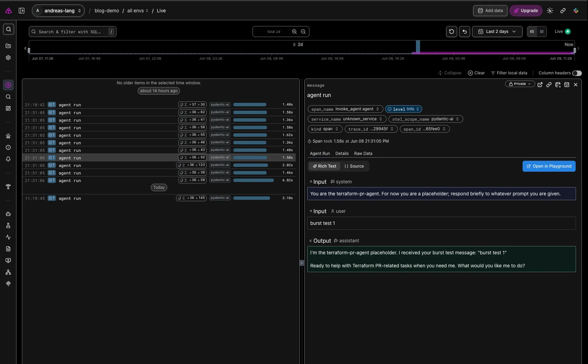
Task: Open the projects folder-chart sidebar icon
Action: 8,46
